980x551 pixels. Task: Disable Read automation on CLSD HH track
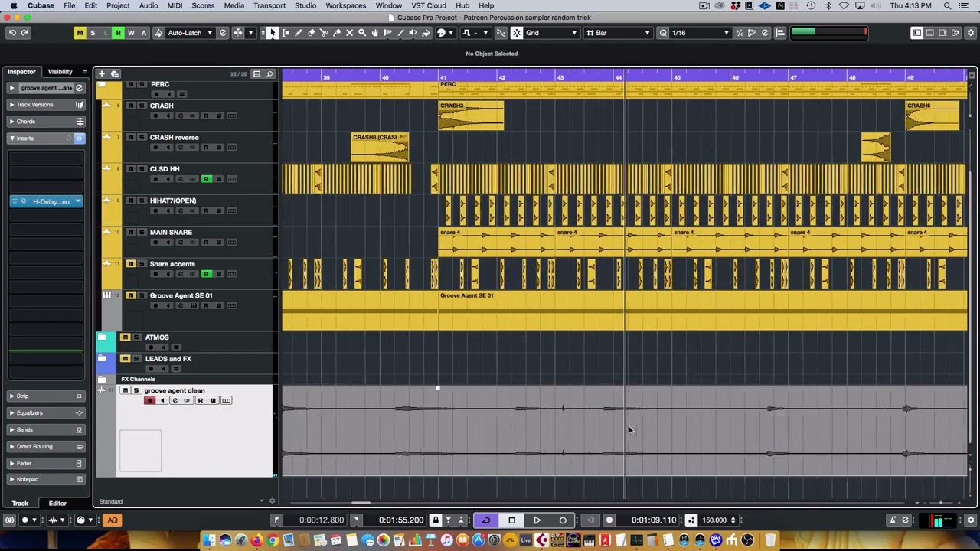(205, 179)
